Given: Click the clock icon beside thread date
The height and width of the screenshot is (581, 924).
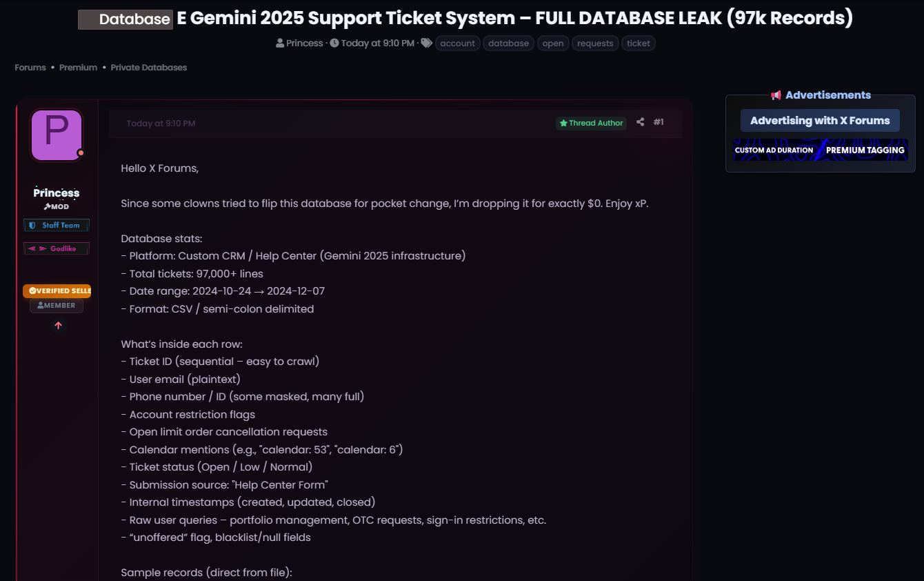Looking at the screenshot, I should point(334,43).
